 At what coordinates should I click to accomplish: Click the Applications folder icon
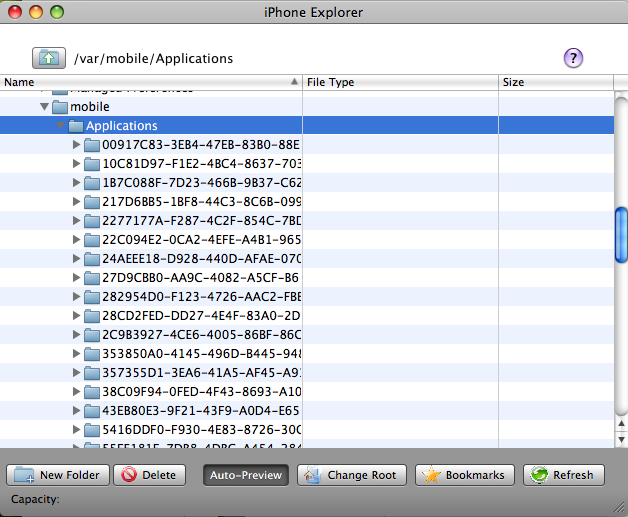[76, 126]
